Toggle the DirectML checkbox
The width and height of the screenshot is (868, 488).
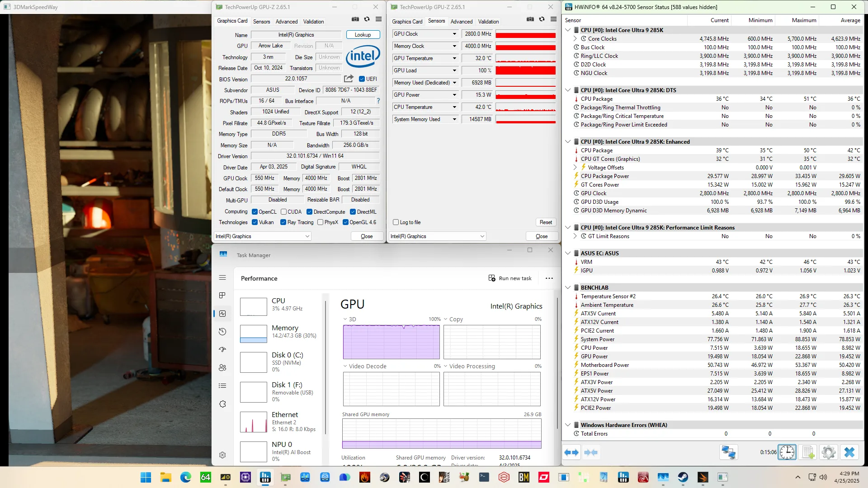click(353, 212)
